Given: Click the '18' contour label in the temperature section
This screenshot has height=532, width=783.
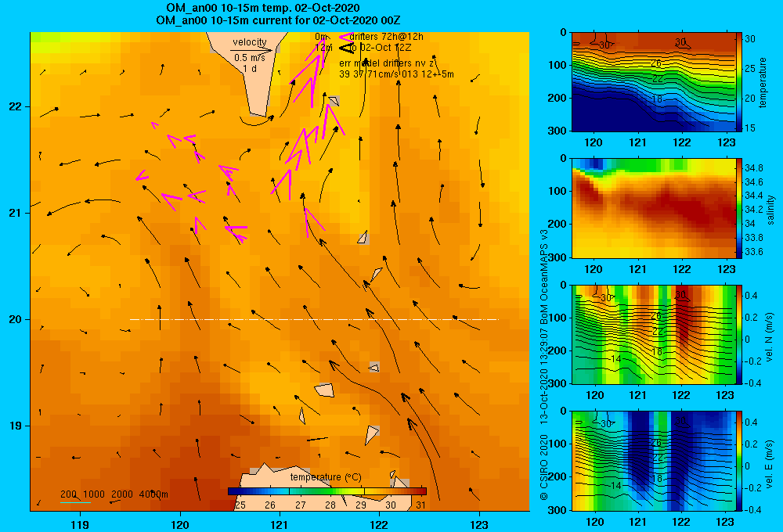Looking at the screenshot, I should click(x=658, y=99).
